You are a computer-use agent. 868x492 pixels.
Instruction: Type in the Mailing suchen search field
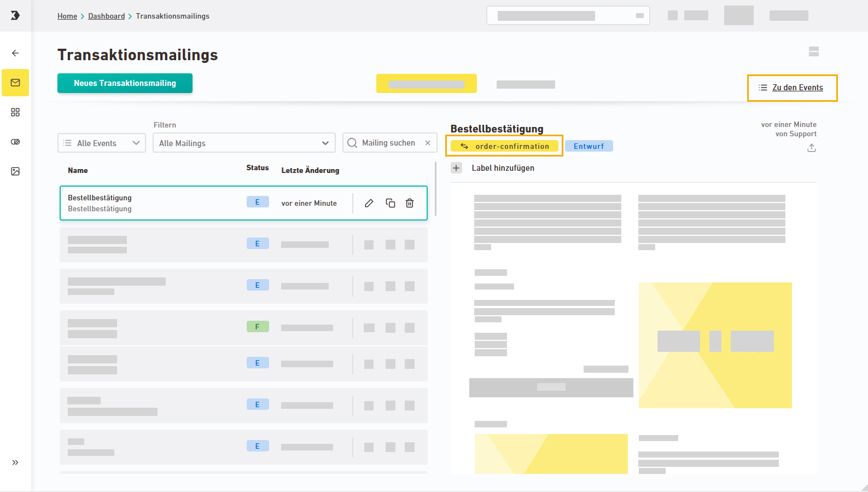pyautogui.click(x=388, y=143)
